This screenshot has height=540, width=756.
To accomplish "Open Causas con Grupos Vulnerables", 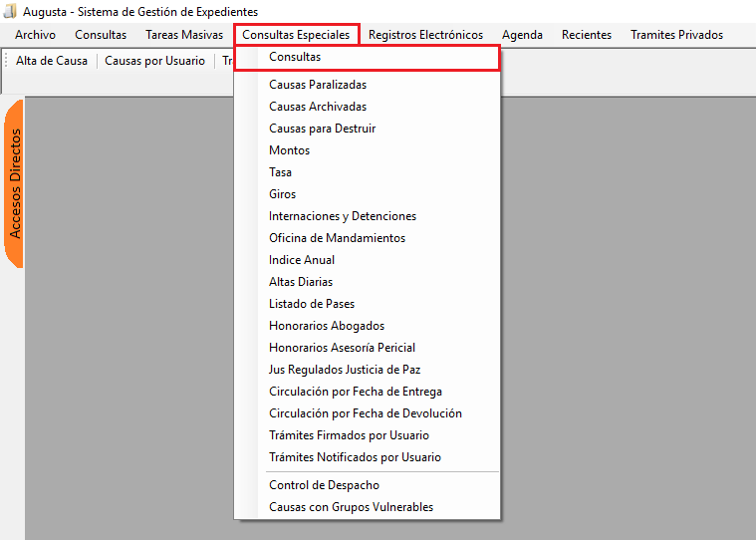I will click(x=351, y=507).
